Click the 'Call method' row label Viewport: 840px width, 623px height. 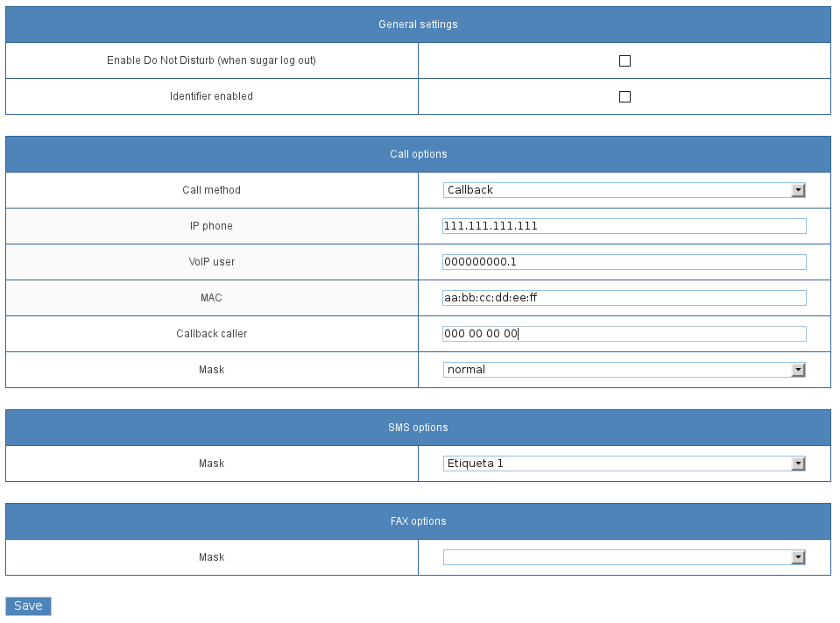point(211,190)
